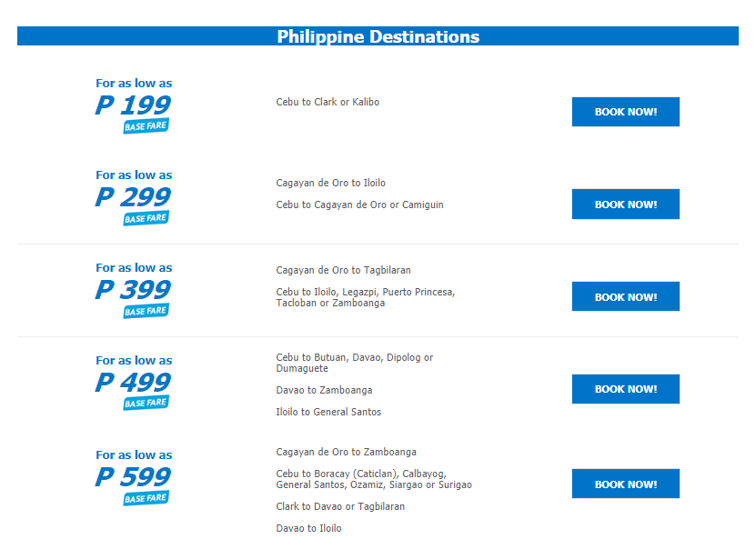Click BOOK NOW for the P 199 fare
The image size is (756, 539).
tap(625, 112)
